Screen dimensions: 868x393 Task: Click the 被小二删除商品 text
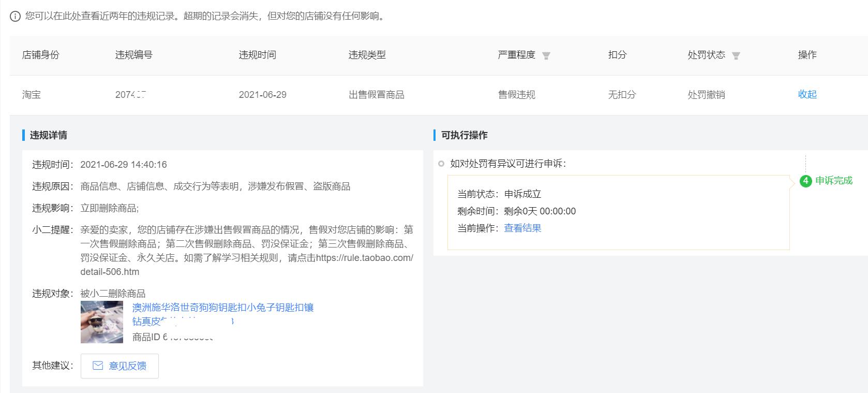(113, 294)
